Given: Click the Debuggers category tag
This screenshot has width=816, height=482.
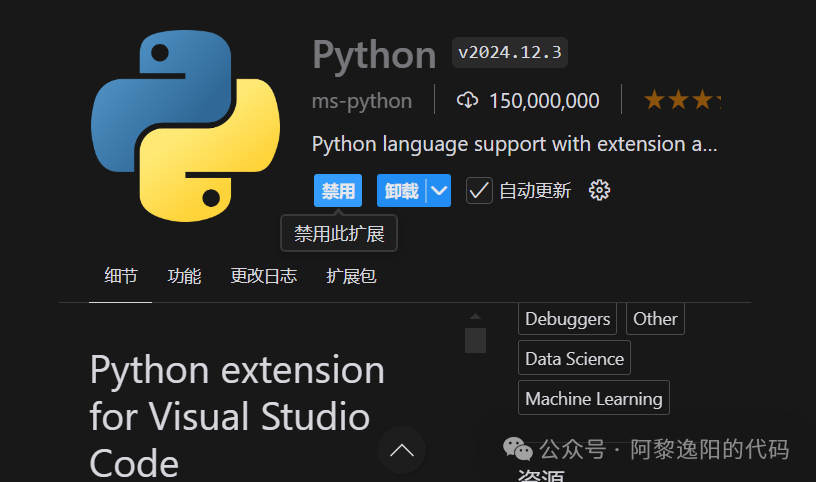Looking at the screenshot, I should 567,319.
